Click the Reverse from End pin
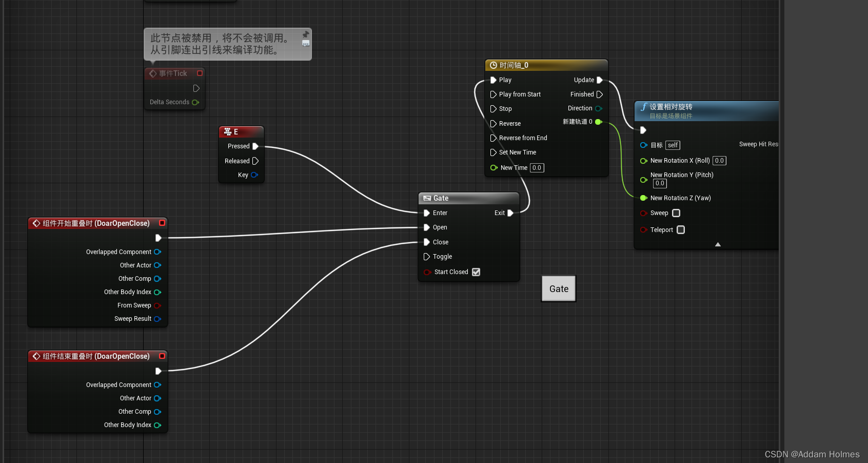 coord(493,138)
